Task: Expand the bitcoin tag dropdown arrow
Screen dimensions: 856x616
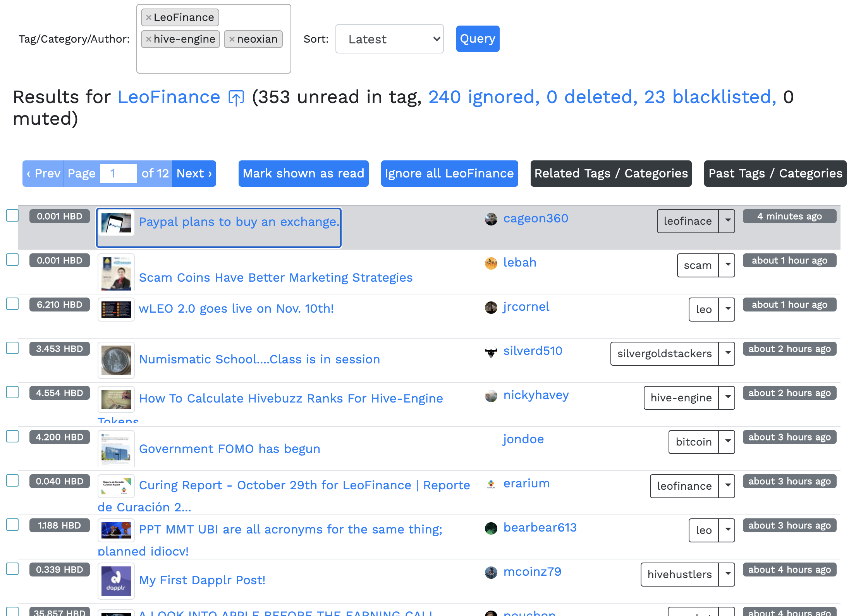Action: [x=727, y=442]
